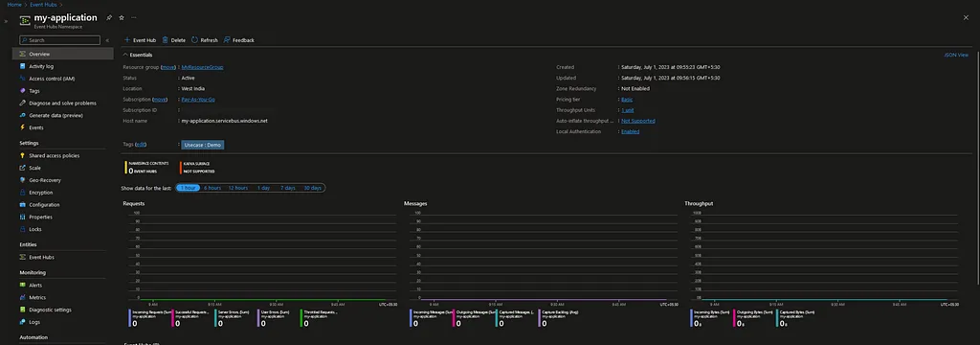The height and width of the screenshot is (345, 980).
Task: Open the Basic pricing tier link
Action: click(x=627, y=100)
